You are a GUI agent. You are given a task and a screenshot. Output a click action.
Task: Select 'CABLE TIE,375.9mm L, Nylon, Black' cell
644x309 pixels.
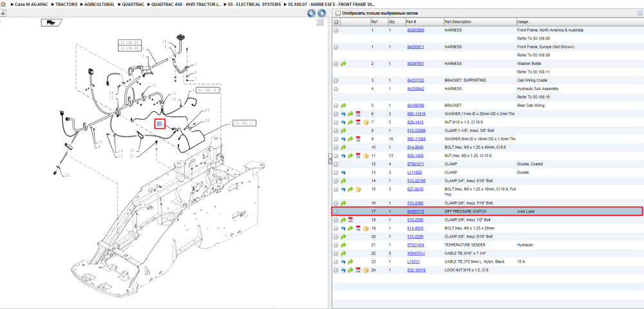475,262
